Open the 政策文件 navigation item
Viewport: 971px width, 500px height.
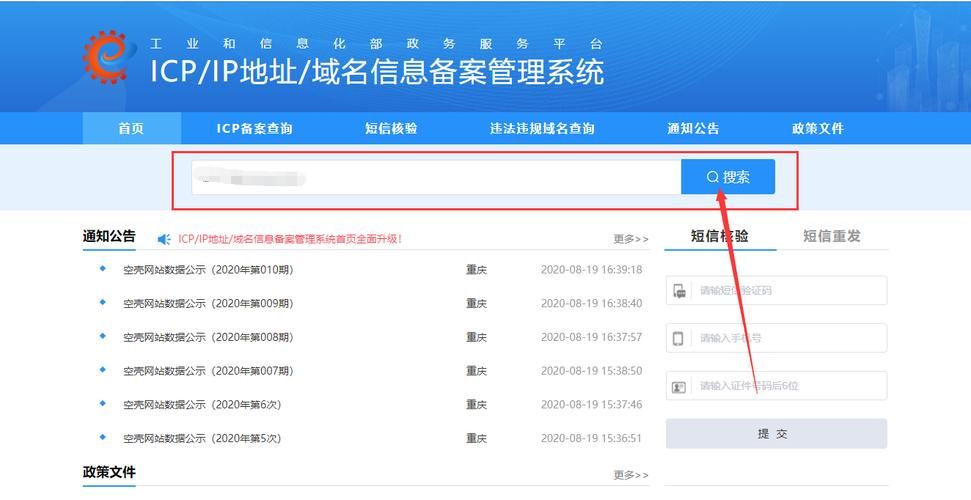[817, 128]
